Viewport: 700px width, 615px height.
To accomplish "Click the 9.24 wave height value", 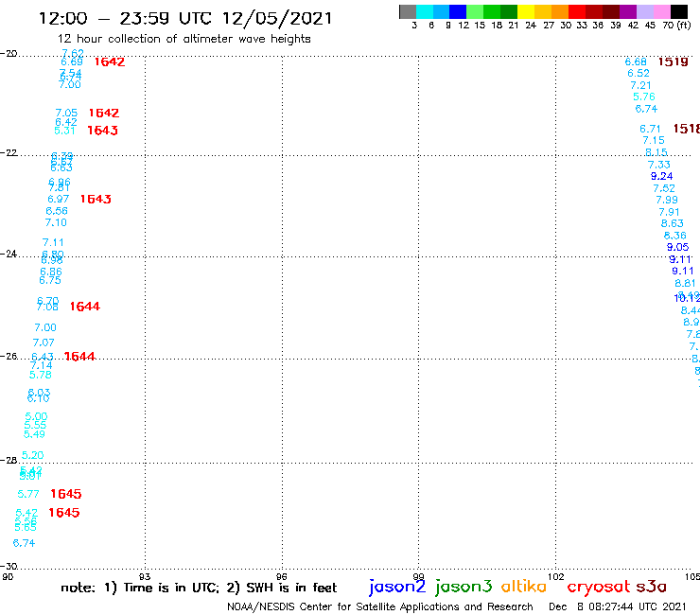I will click(661, 176).
